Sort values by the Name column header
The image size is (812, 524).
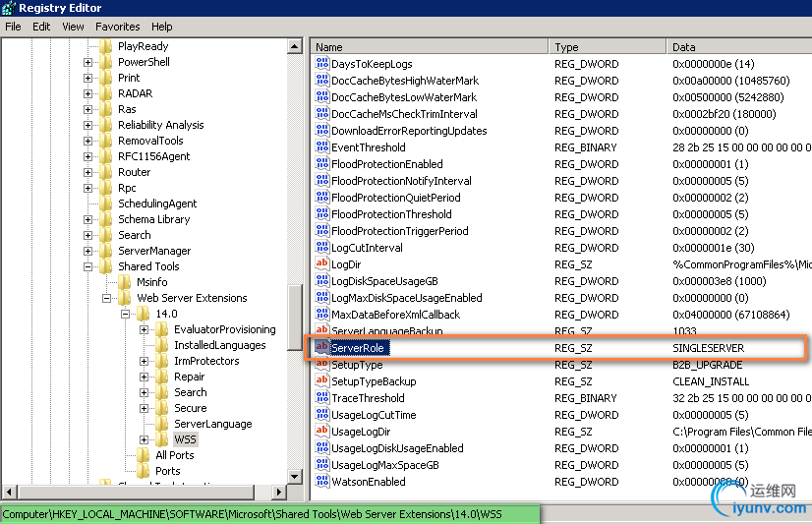431,46
